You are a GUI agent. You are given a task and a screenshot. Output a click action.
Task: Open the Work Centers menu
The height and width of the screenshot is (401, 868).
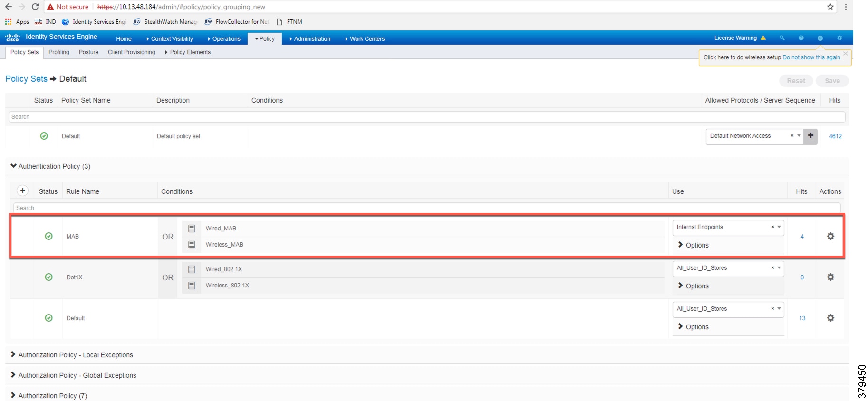point(365,39)
